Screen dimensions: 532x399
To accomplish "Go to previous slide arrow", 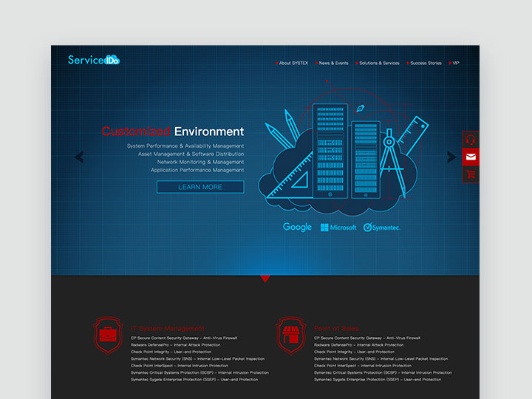I will coord(79,157).
